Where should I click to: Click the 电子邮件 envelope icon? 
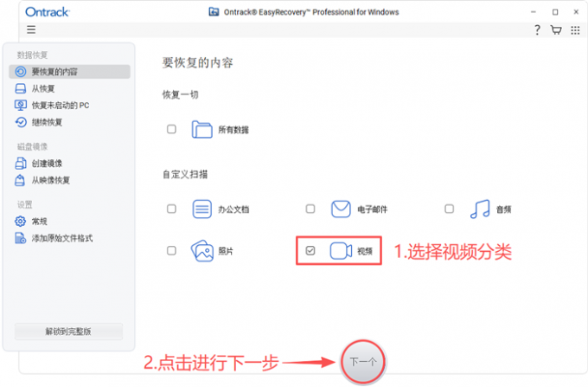(x=341, y=209)
